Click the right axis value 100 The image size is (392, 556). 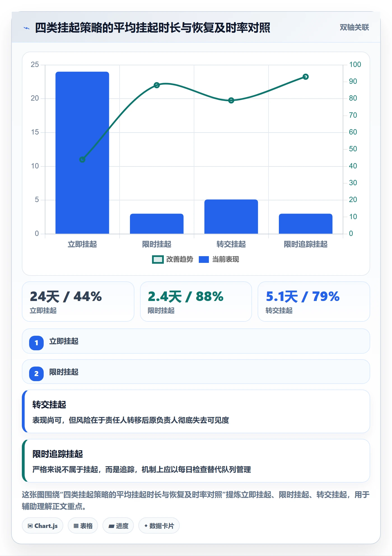coord(355,64)
